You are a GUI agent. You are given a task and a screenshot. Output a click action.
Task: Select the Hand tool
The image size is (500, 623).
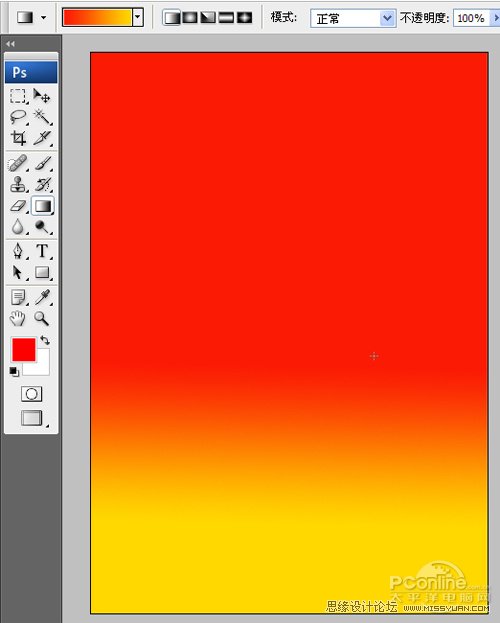pos(18,318)
